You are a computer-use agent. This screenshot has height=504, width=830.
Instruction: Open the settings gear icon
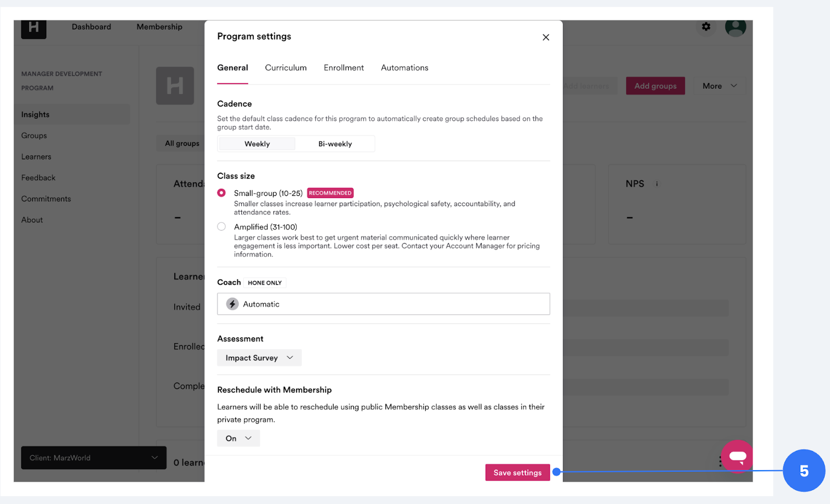click(x=706, y=26)
